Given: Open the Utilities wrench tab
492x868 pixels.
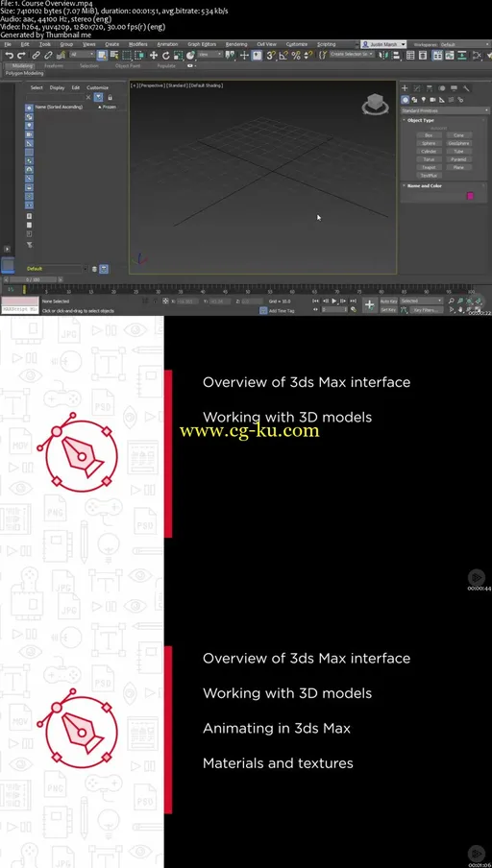Looking at the screenshot, I should pos(466,88).
